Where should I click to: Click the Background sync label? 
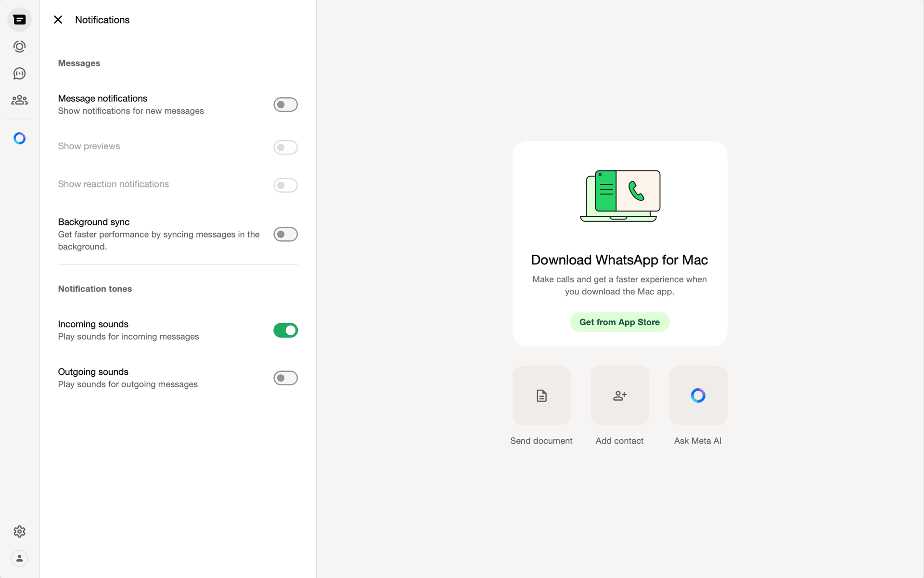pyautogui.click(x=93, y=222)
